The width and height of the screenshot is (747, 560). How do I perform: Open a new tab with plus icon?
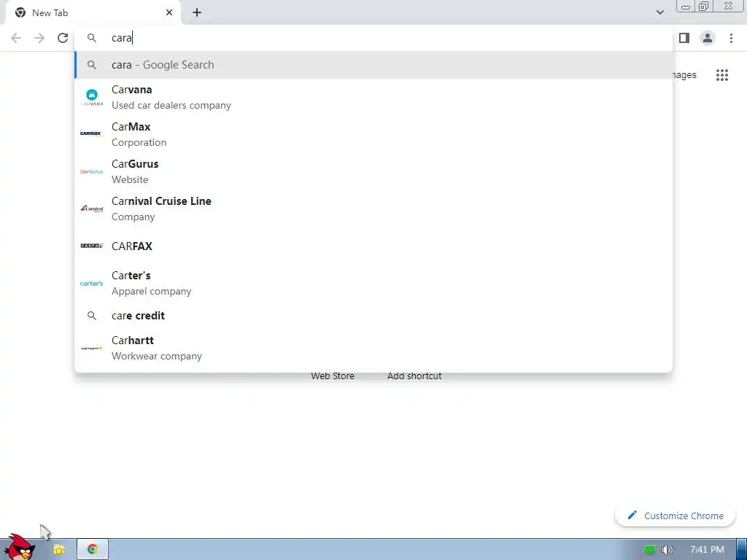coord(197,13)
